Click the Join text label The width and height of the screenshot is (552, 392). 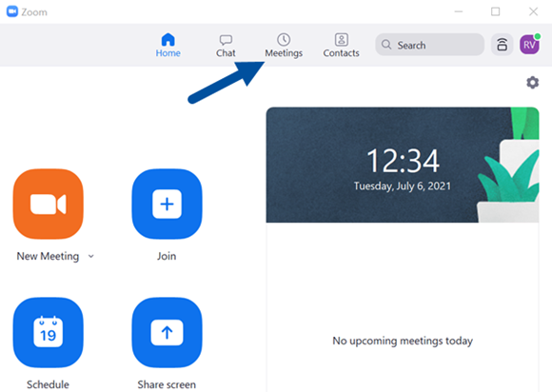[x=167, y=256]
